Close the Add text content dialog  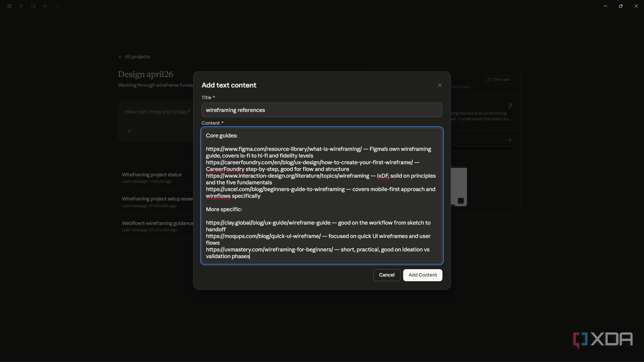point(439,85)
